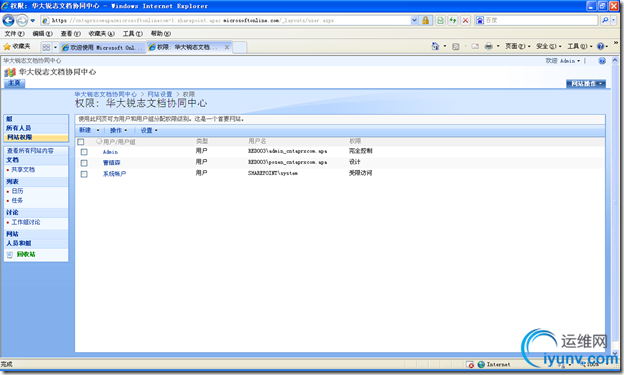Open the 安全 command bar menu
This screenshot has height=375, width=624.
pos(548,47)
